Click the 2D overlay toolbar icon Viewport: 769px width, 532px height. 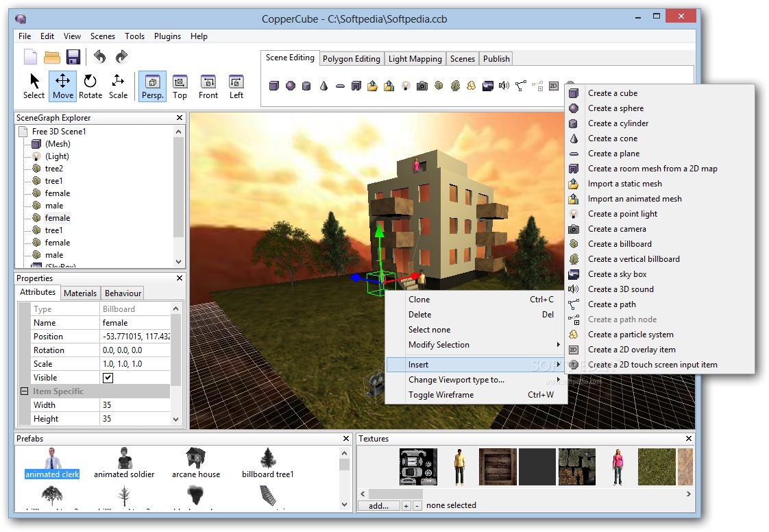(x=554, y=86)
